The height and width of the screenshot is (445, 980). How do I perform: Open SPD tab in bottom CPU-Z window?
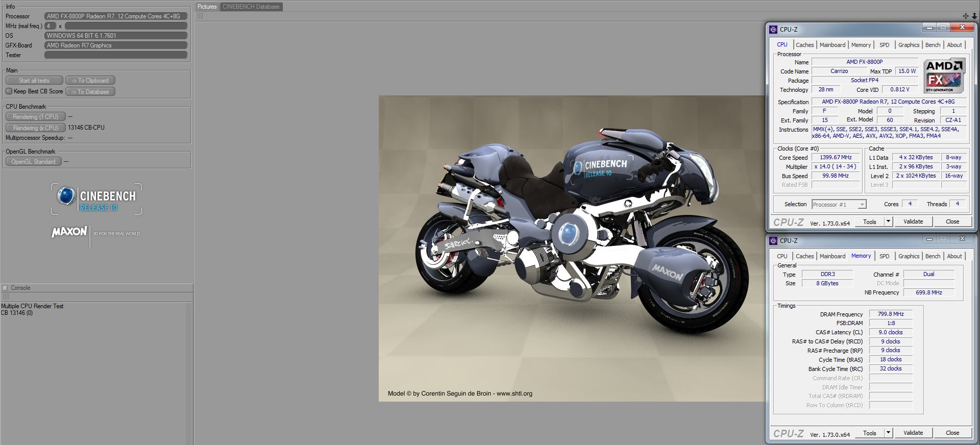pos(885,256)
